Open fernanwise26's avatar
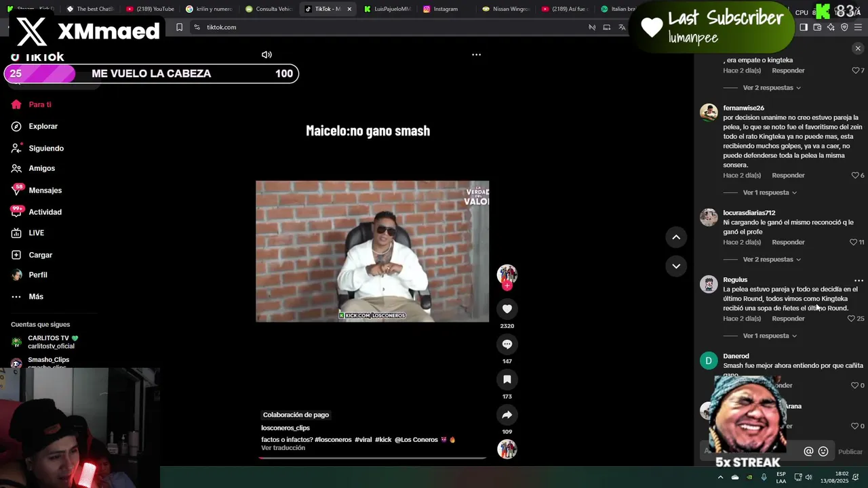868x488 pixels. pyautogui.click(x=709, y=113)
